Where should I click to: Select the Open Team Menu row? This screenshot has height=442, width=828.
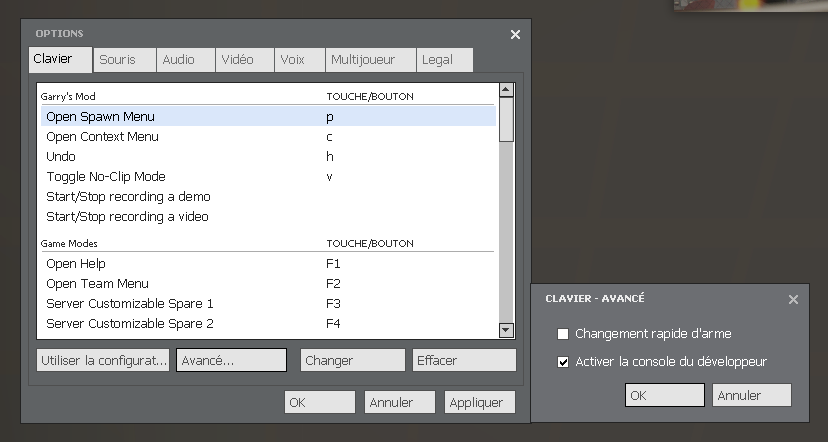pyautogui.click(x=268, y=284)
